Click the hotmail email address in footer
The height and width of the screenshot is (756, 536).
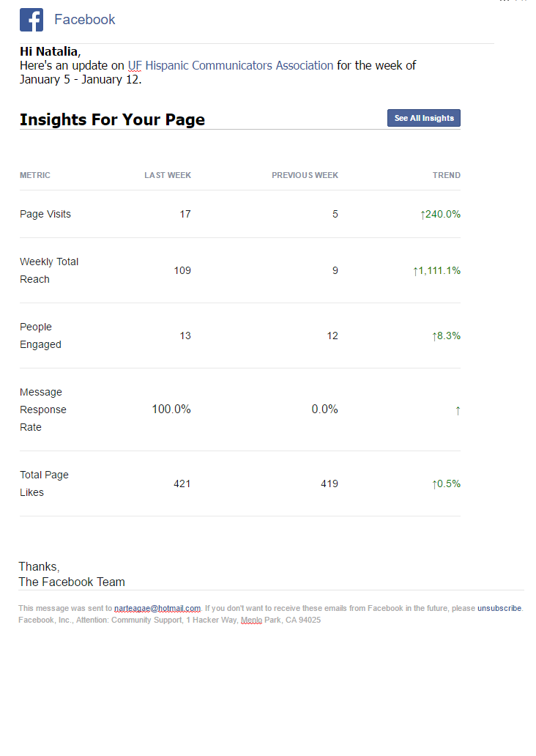pyautogui.click(x=157, y=608)
